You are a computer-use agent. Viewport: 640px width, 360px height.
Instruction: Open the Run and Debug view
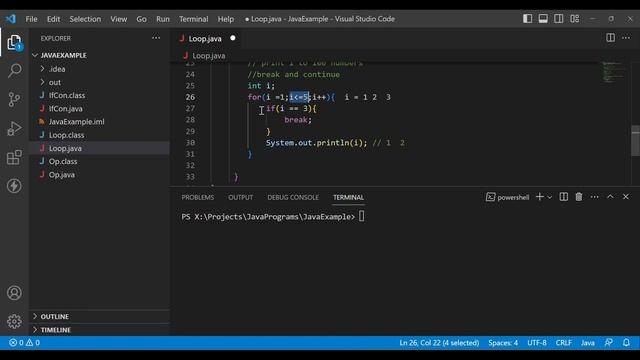point(14,128)
